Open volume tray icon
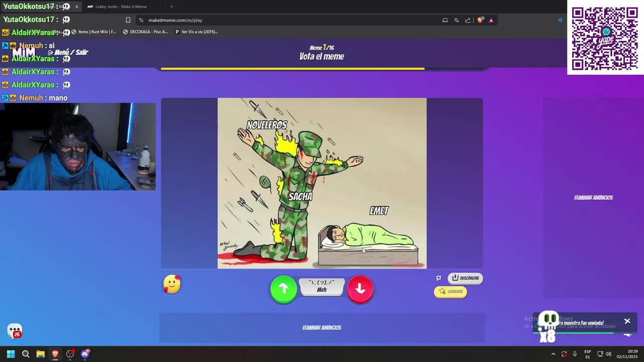The width and height of the screenshot is (644, 362). coord(609,354)
